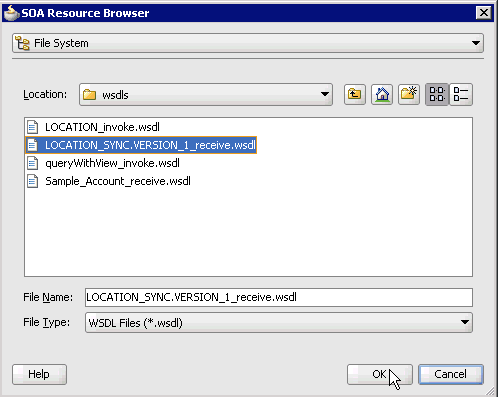Image resolution: width=498 pixels, height=397 pixels.
Task: Click the File Name input field
Action: pyautogui.click(x=279, y=297)
